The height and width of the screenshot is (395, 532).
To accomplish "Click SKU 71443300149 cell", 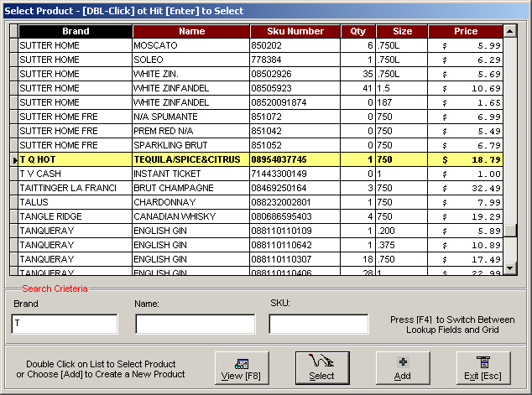I will (295, 174).
